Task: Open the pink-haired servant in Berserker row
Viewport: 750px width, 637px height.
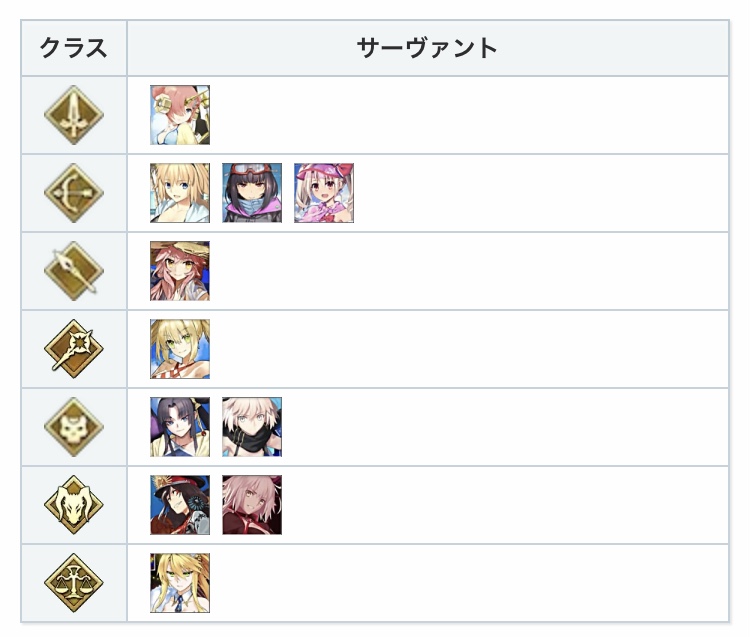Action: [252, 505]
